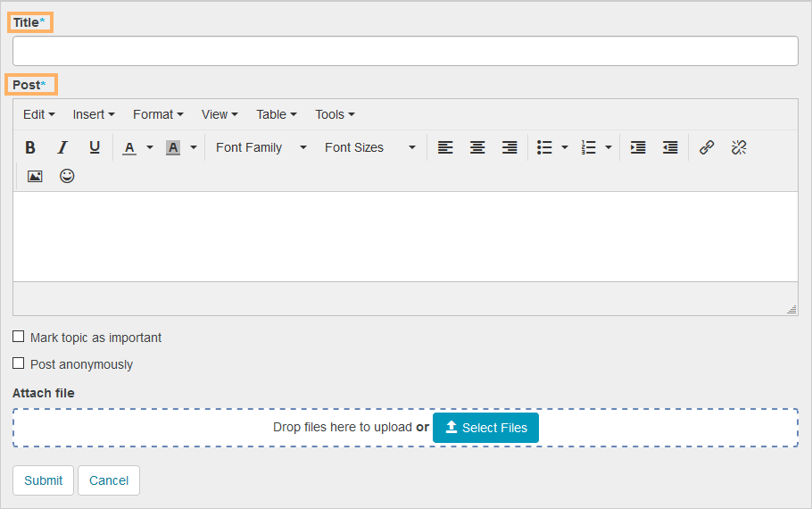Insert an image into the post

(x=35, y=176)
